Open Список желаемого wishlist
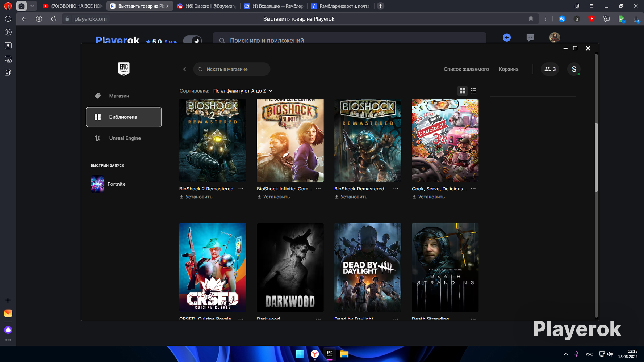Screen dimensions: 644x362 coord(466,69)
